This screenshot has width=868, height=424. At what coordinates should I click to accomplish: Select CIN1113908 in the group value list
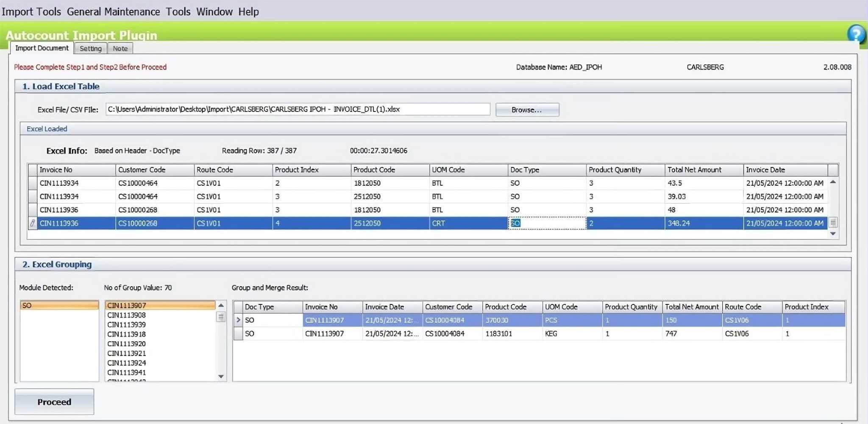coord(160,315)
